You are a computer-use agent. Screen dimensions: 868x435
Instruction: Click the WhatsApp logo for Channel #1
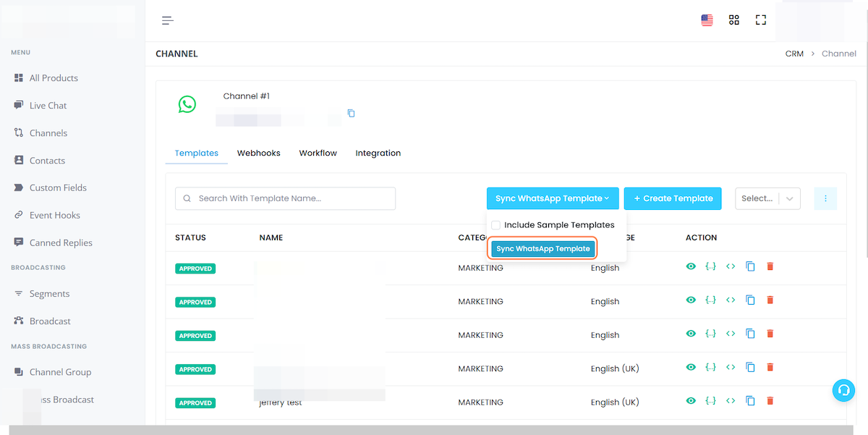click(x=187, y=104)
